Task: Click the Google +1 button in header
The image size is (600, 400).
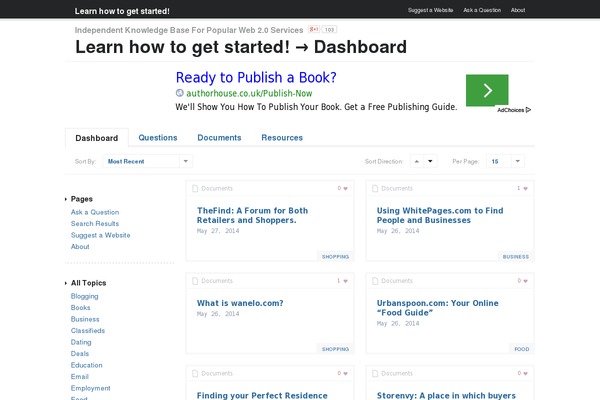Action: point(314,30)
